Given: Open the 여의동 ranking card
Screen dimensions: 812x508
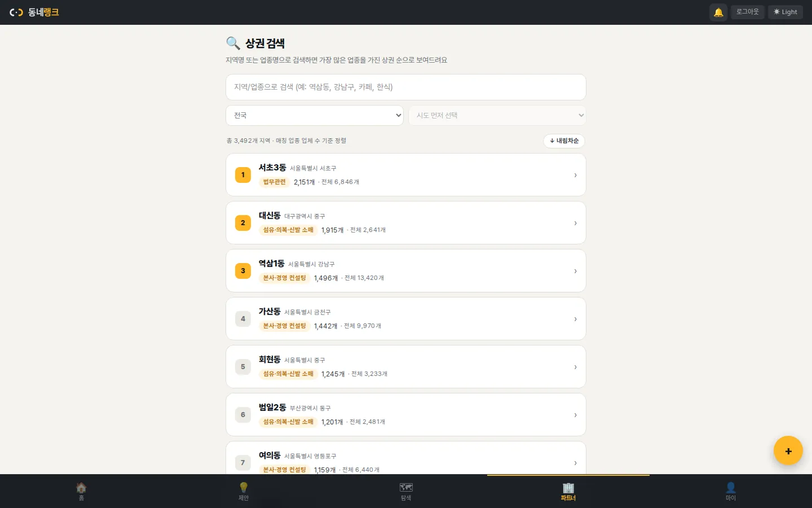Looking at the screenshot, I should coord(406,458).
